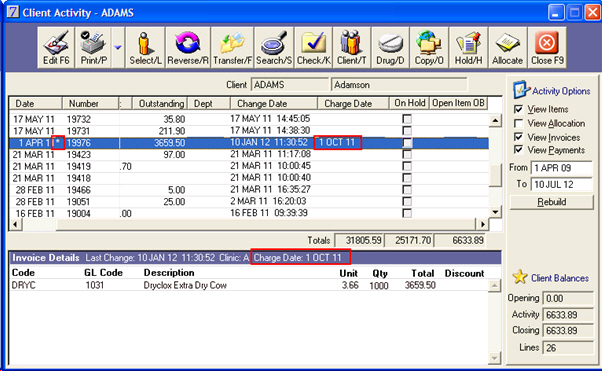This screenshot has width=602, height=371.
Task: Minimize the Client Activity window
Action: [556, 13]
